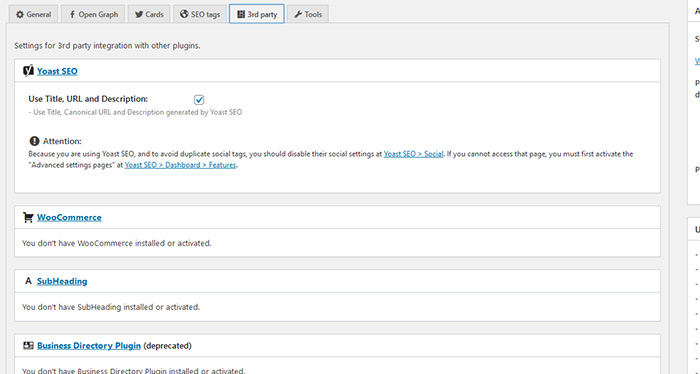
Task: Open the WooCommerce heading link
Action: (69, 217)
